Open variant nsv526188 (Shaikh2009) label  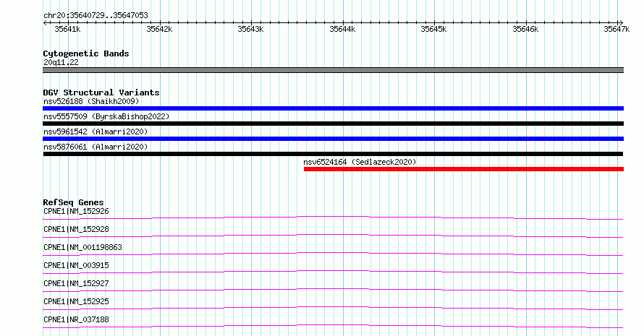(91, 101)
